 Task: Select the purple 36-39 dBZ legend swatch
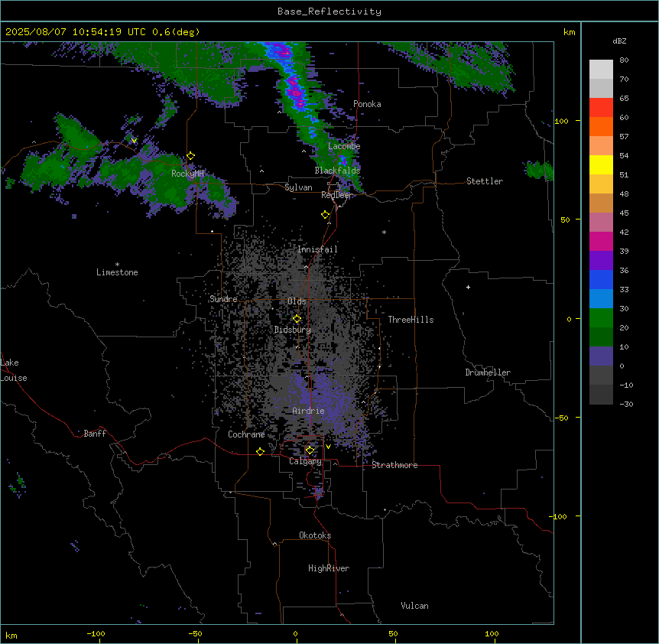tap(601, 261)
